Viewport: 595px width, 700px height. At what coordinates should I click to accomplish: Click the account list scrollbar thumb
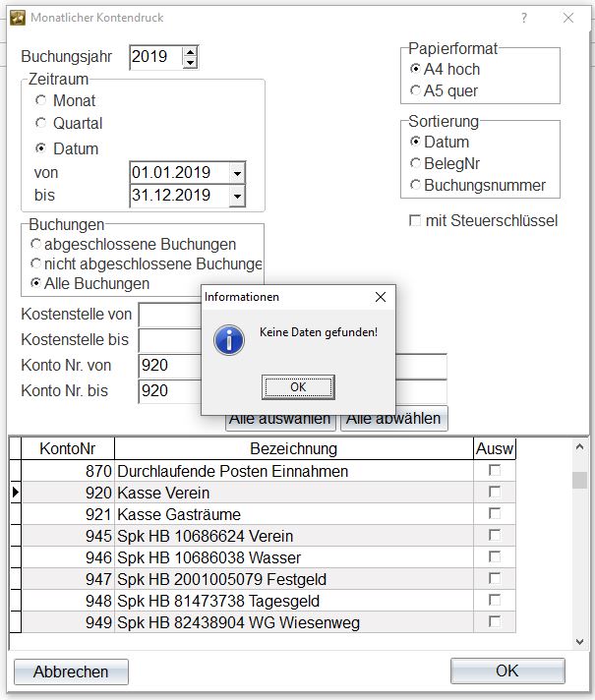coord(579,481)
